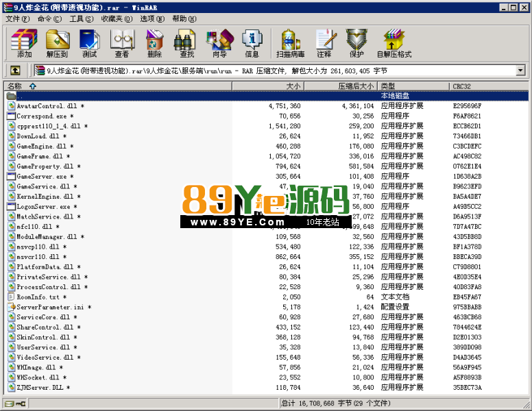Select the Test (测试) archive icon
Viewport: 532px width, 411px height.
90,44
